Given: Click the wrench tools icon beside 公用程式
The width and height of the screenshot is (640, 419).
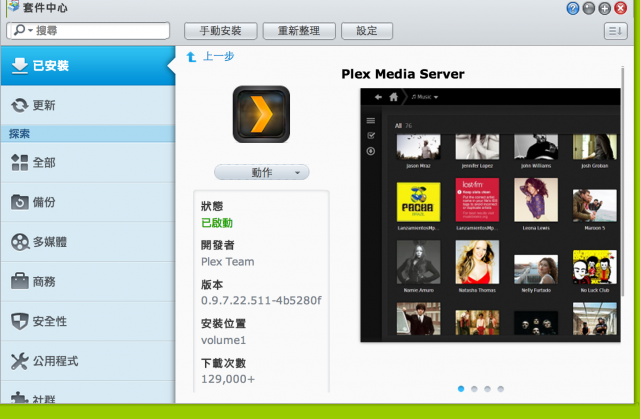Looking at the screenshot, I should (20, 361).
